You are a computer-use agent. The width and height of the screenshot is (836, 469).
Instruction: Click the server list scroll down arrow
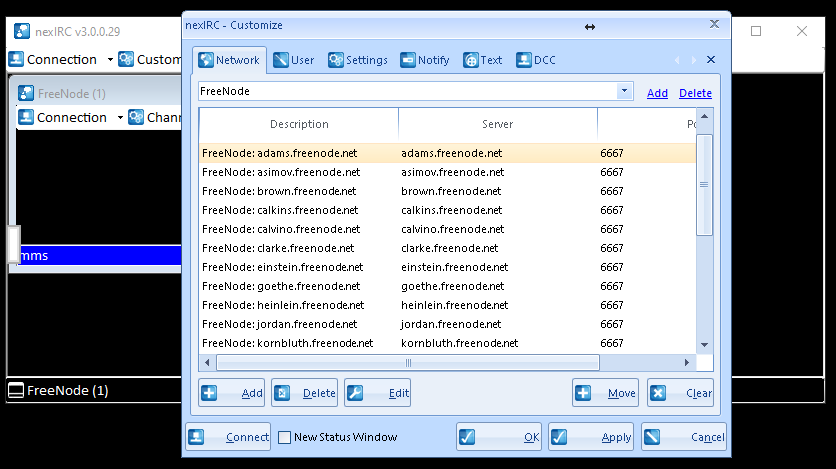pyautogui.click(x=704, y=345)
